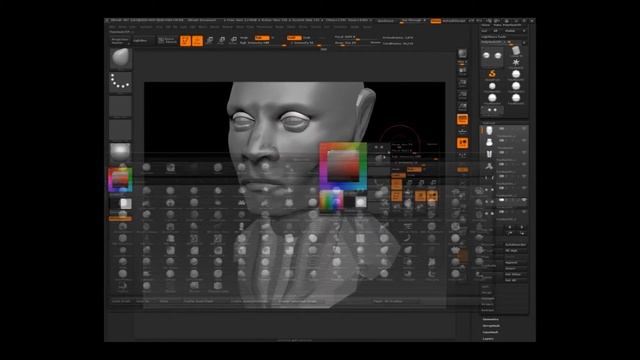Viewport: 640px width, 360px height.
Task: Select the Cylinder3D tool icon
Action: [x=516, y=51]
